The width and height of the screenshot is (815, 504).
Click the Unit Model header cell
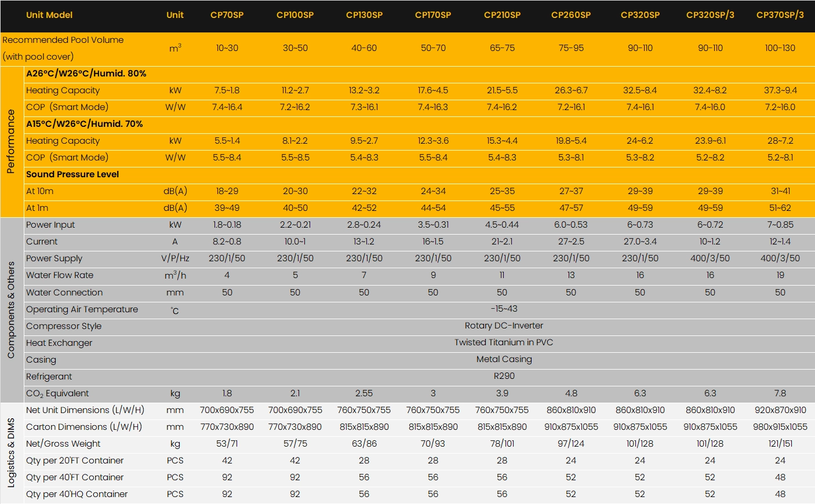pos(49,15)
